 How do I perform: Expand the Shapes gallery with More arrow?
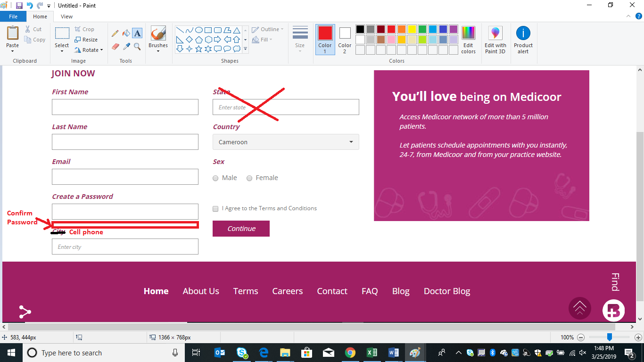(x=245, y=49)
